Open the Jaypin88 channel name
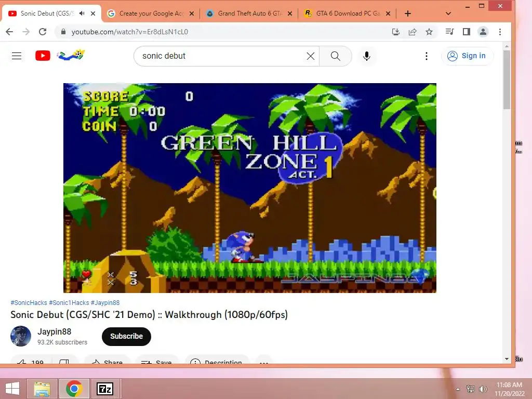 pos(54,331)
